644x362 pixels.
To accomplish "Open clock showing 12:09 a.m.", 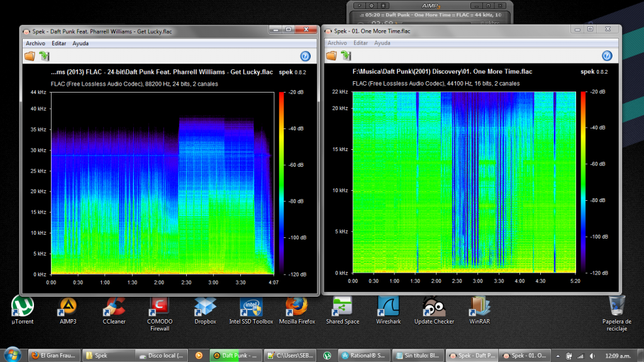I will 618,356.
